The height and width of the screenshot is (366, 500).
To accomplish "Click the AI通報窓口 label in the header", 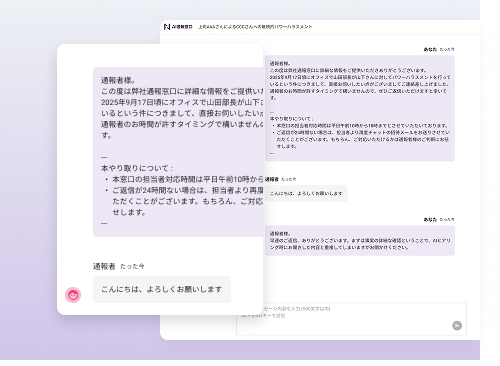I will (182, 27).
